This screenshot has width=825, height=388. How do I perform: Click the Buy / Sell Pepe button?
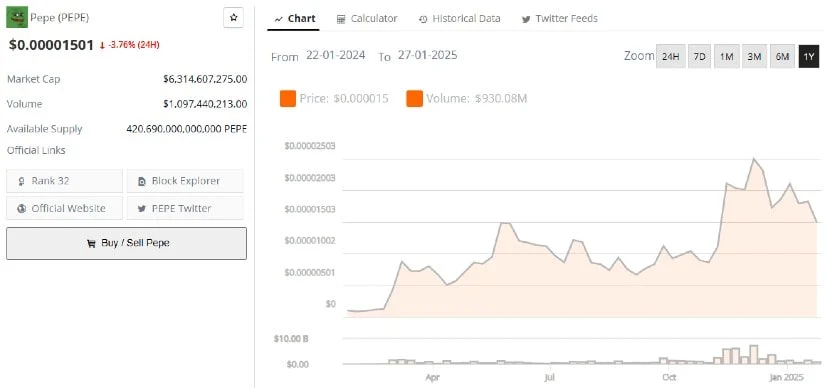click(126, 243)
